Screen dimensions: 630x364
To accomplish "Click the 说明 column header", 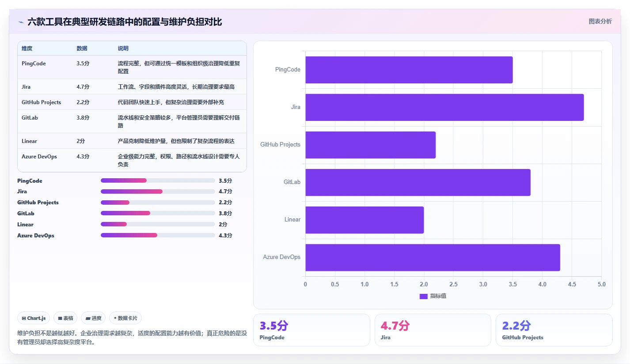I will pos(123,49).
